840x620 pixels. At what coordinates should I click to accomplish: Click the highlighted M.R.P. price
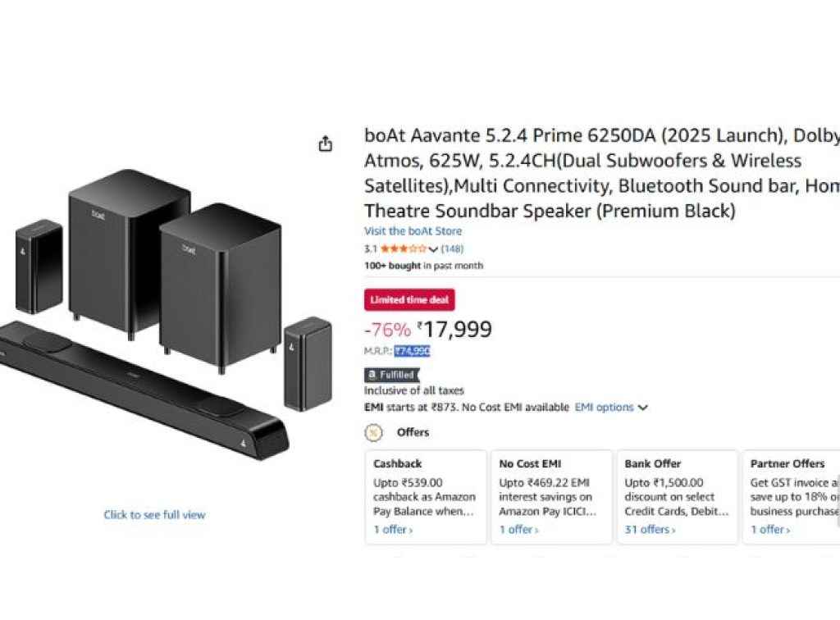[412, 351]
